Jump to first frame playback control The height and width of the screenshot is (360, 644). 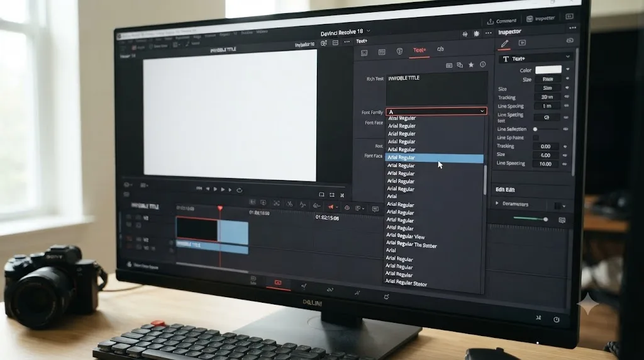click(x=199, y=188)
